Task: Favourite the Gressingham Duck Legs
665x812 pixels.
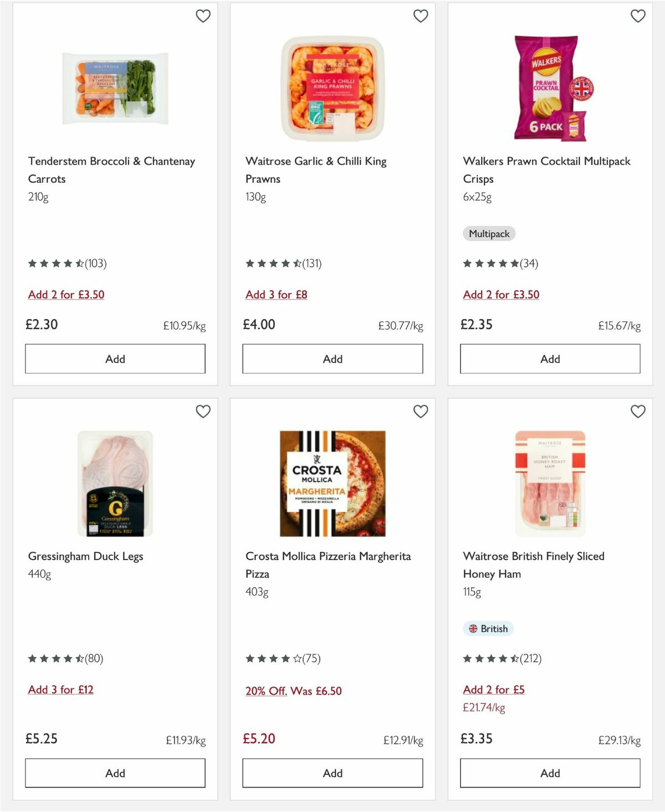Action: click(x=203, y=412)
